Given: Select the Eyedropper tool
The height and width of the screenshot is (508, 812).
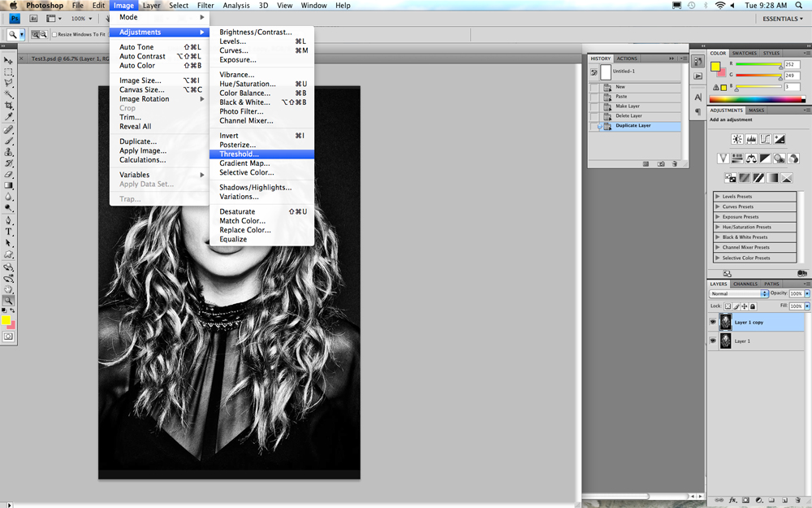Looking at the screenshot, I should pyautogui.click(x=8, y=116).
